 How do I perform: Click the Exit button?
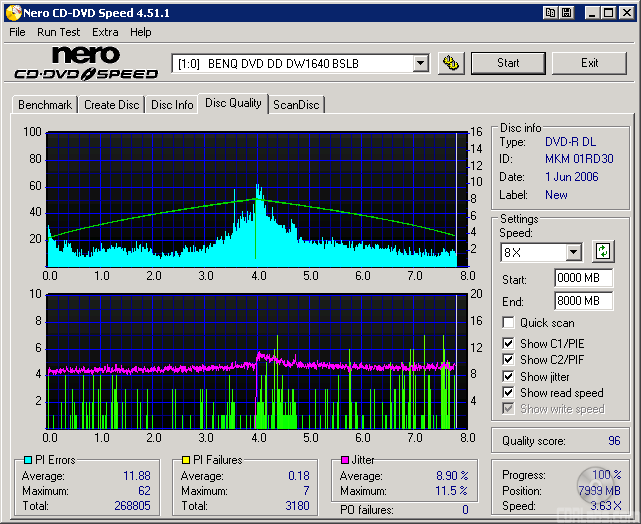(x=589, y=63)
